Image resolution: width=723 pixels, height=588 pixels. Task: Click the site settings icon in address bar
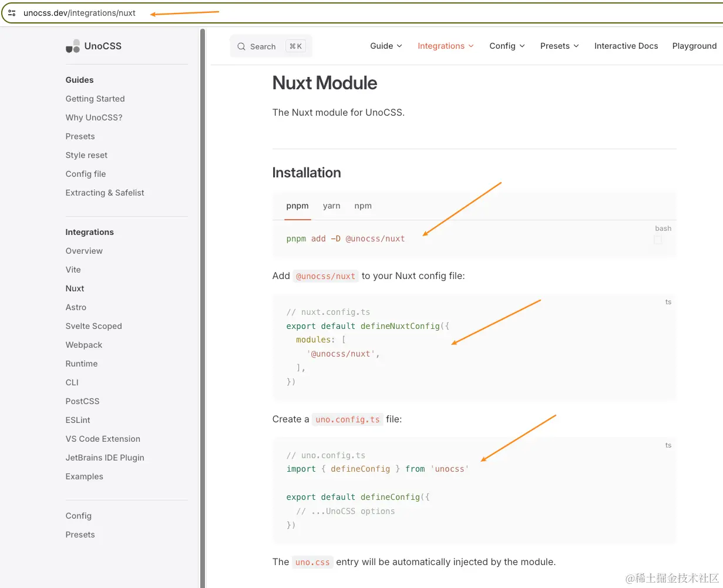tap(12, 12)
